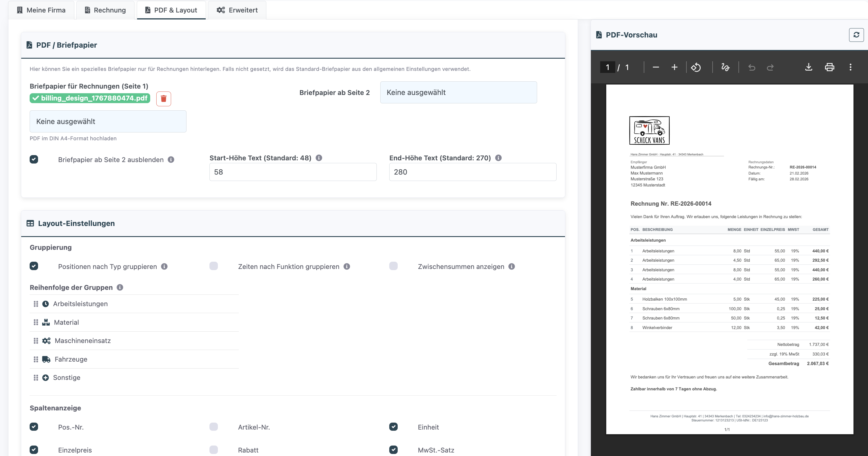This screenshot has width=868, height=456.
Task: Open the PDF viewer more-options menu
Action: (850, 67)
